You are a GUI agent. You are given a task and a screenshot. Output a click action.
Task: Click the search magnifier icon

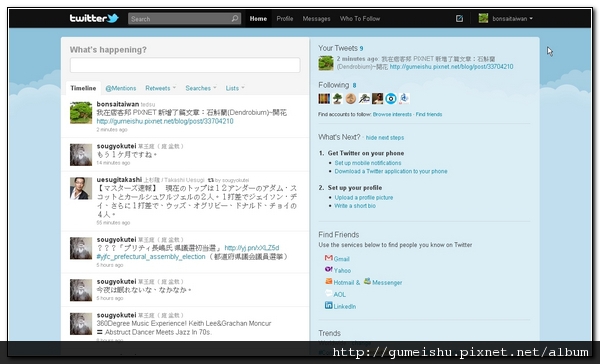[235, 18]
